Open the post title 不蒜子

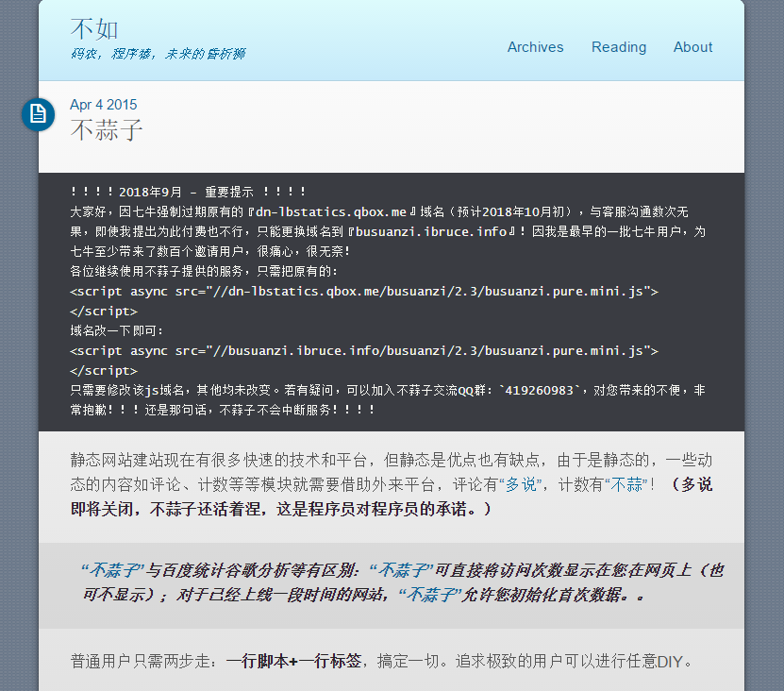(x=107, y=130)
